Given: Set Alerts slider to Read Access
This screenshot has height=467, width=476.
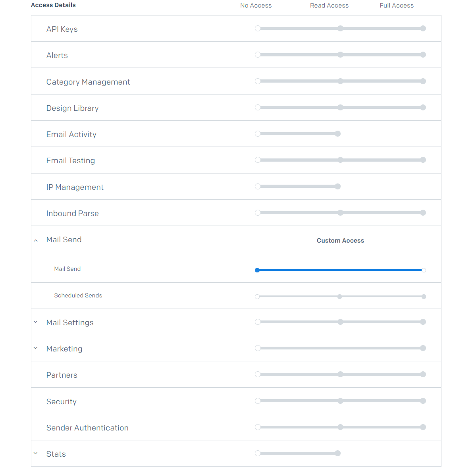Looking at the screenshot, I should click(x=340, y=55).
